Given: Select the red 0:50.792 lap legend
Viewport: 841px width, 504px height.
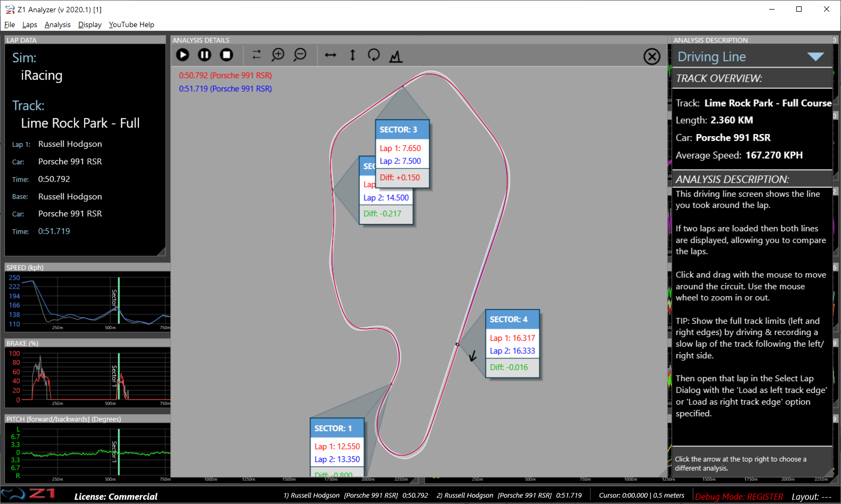Looking at the screenshot, I should 226,75.
